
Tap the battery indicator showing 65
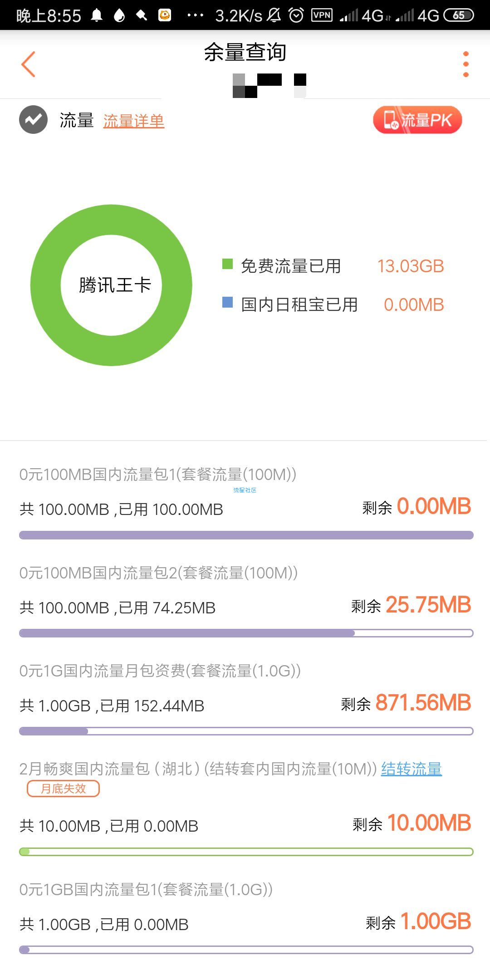(x=458, y=15)
